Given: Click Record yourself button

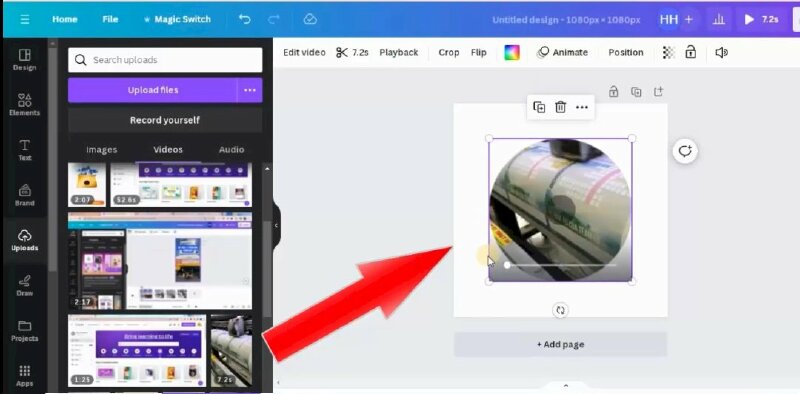Looking at the screenshot, I should pos(165,120).
